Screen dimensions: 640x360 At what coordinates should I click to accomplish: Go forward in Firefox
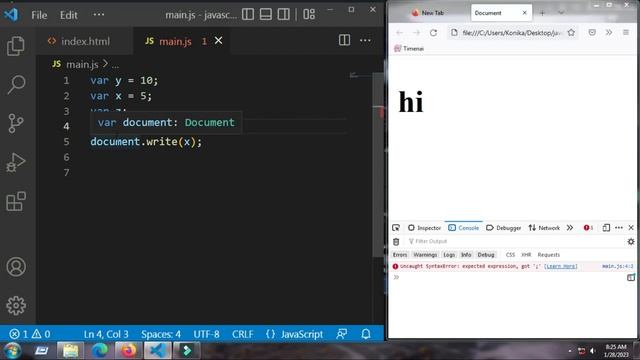pos(416,33)
